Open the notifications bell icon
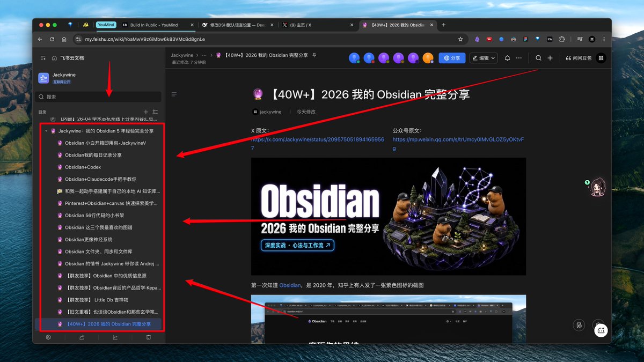The width and height of the screenshot is (644, 362). (507, 58)
